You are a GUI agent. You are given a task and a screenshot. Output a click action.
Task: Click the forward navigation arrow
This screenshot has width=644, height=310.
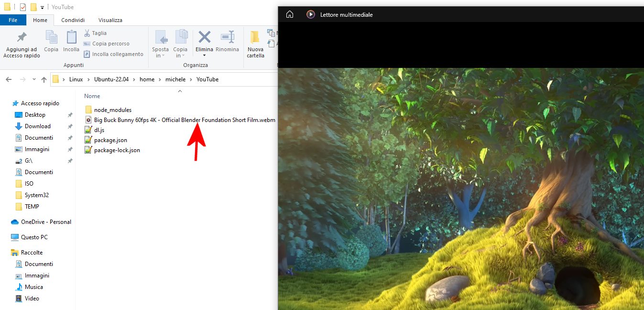(x=22, y=79)
